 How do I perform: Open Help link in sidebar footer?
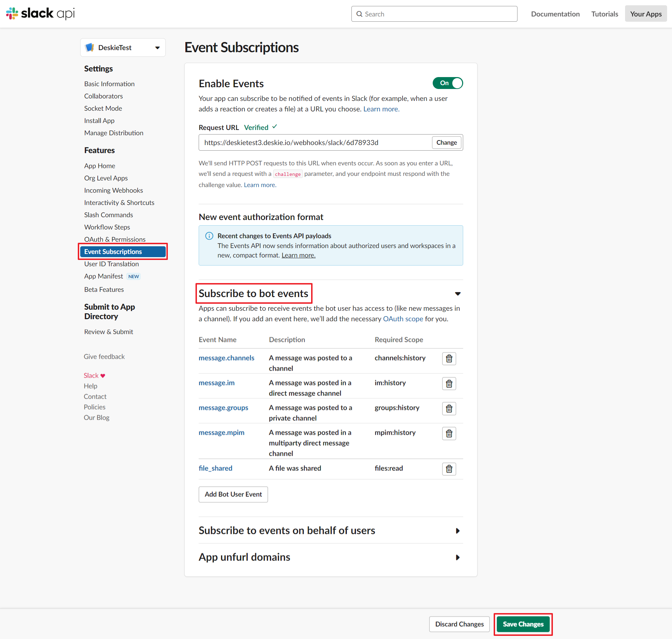click(x=90, y=386)
